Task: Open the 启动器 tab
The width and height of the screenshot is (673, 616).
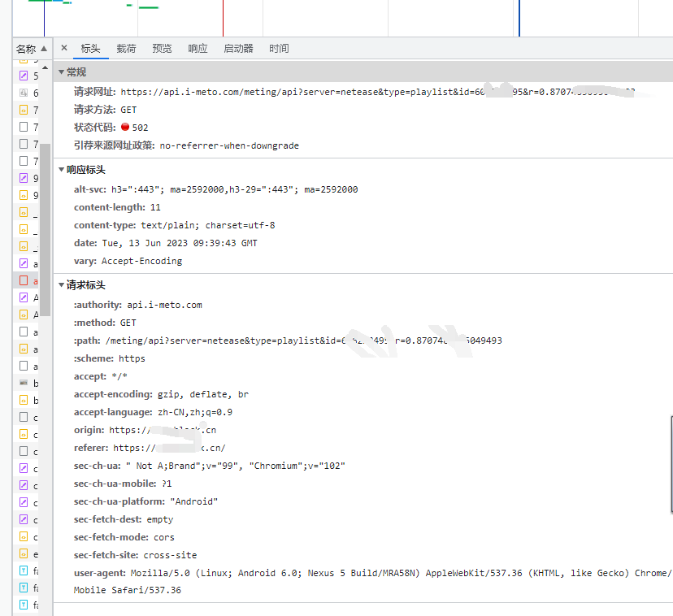Action: (x=237, y=48)
